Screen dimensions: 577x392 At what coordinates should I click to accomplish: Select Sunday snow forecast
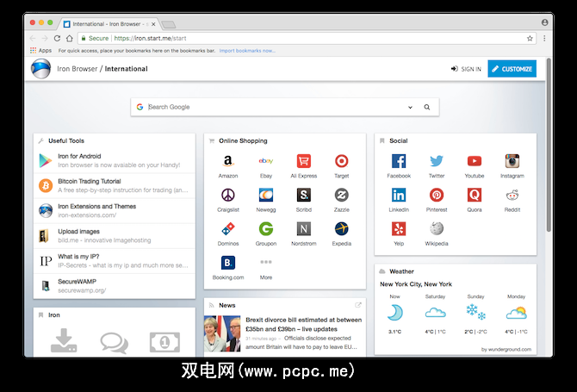[475, 314]
